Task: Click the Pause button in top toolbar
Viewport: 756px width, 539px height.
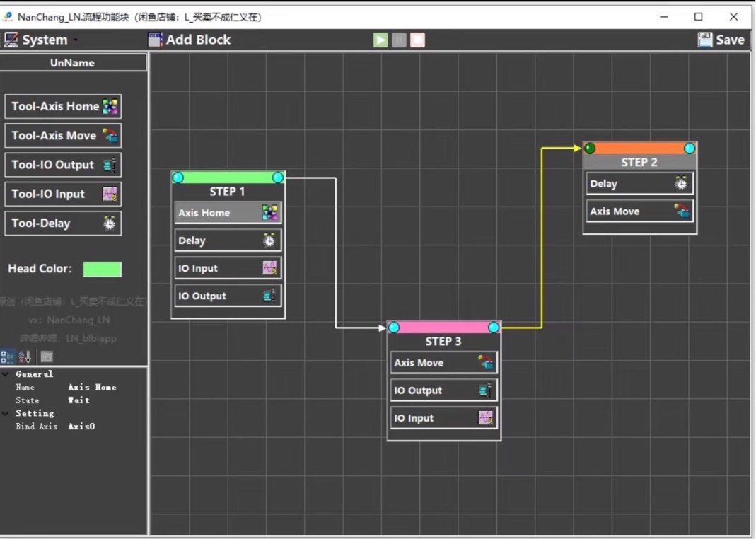Action: (400, 40)
